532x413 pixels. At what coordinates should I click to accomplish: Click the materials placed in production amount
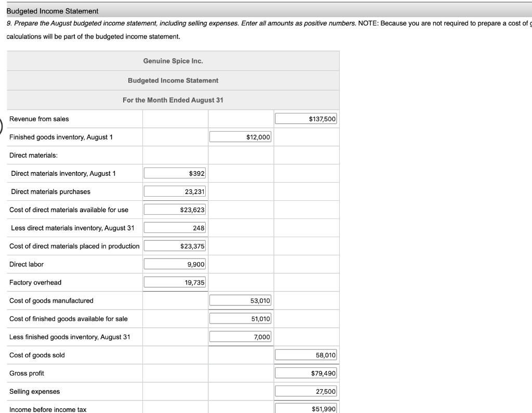coord(175,246)
